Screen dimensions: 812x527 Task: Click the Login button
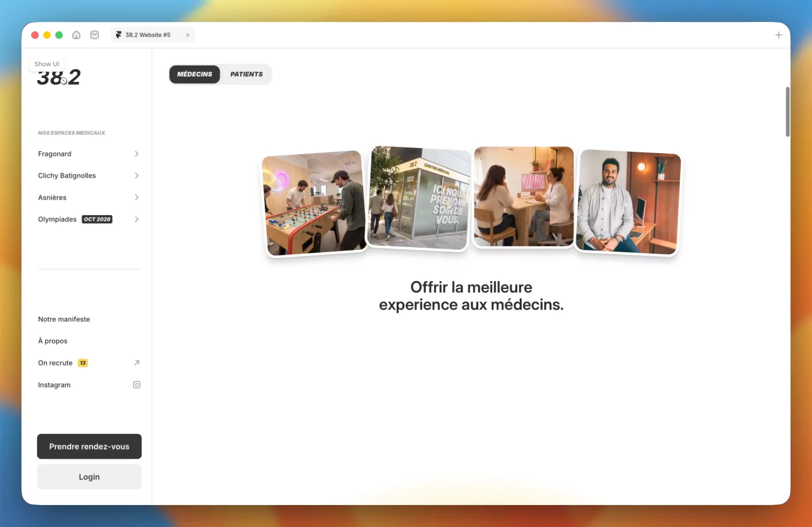click(x=89, y=477)
